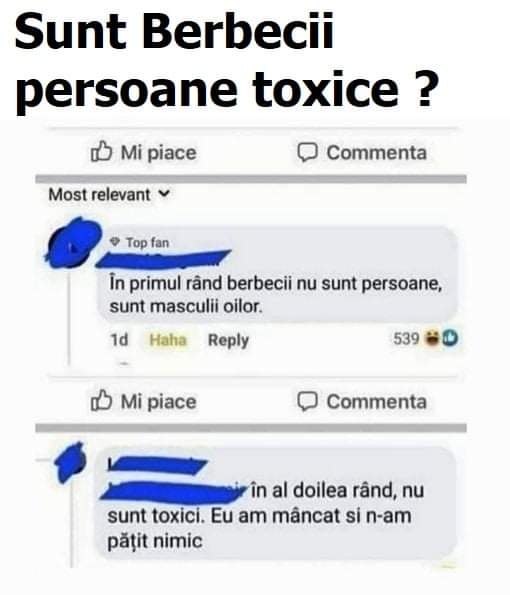Open the first commenter's blurred profile picture
Screen dimensions: 510x595
pos(74,242)
